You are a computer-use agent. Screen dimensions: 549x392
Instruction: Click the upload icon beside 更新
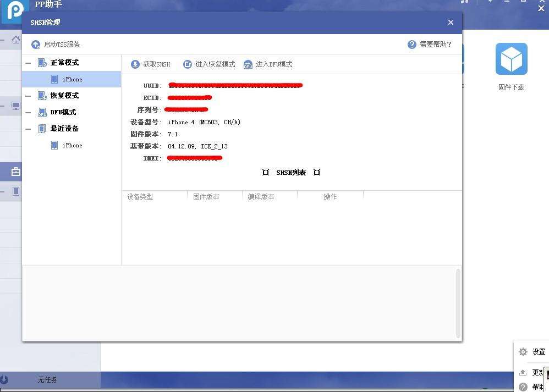tap(523, 372)
